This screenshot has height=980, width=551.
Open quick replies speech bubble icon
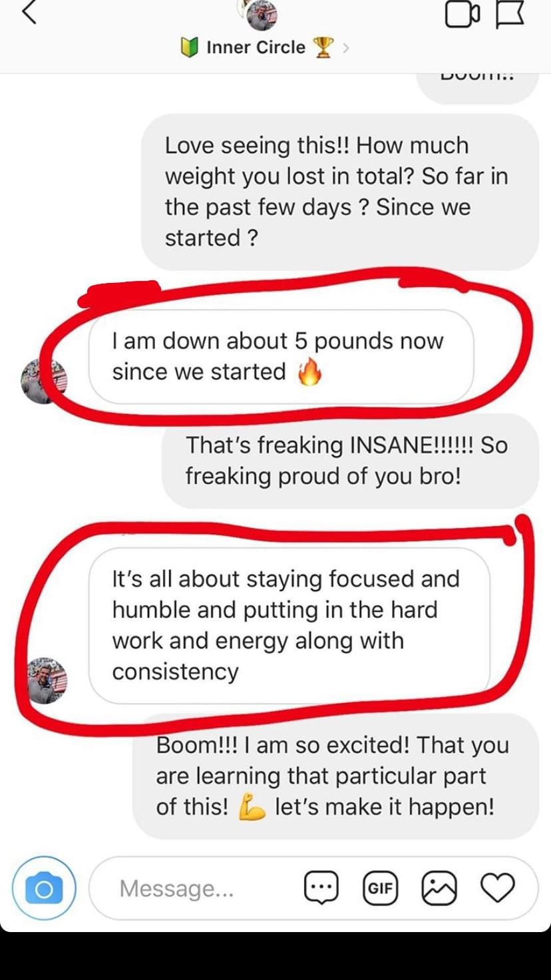pos(321,888)
